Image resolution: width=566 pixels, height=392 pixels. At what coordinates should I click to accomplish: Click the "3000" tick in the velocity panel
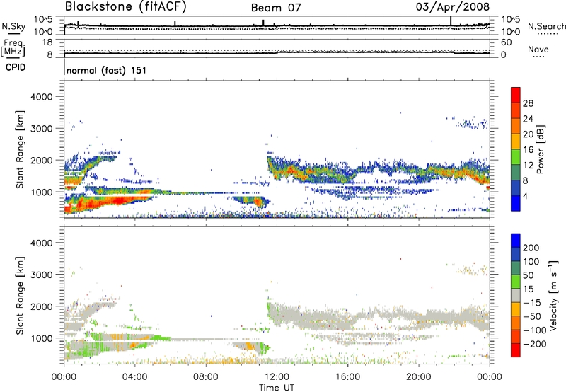(x=41, y=275)
